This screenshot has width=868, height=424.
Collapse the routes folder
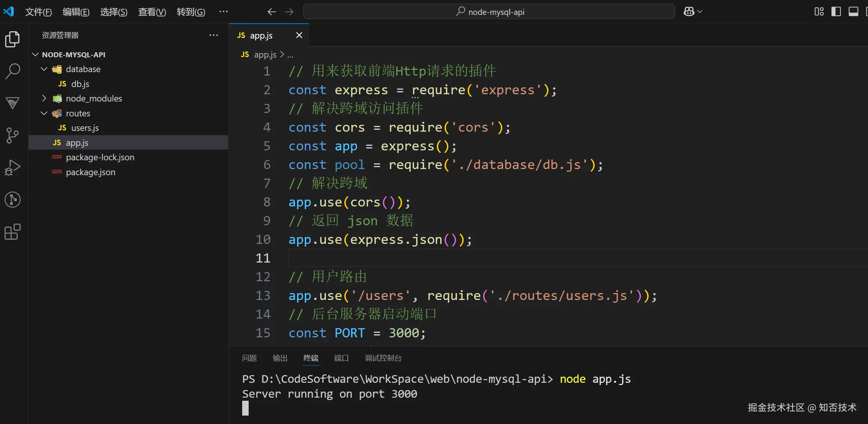(x=44, y=113)
